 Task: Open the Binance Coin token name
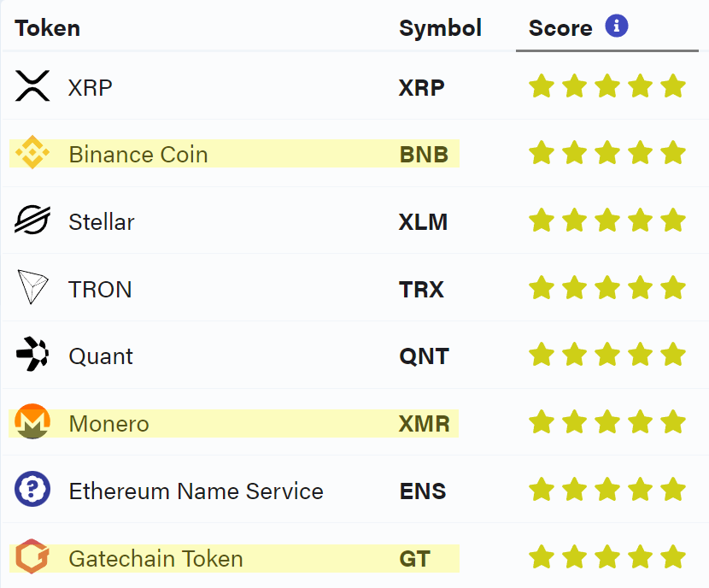(x=138, y=154)
